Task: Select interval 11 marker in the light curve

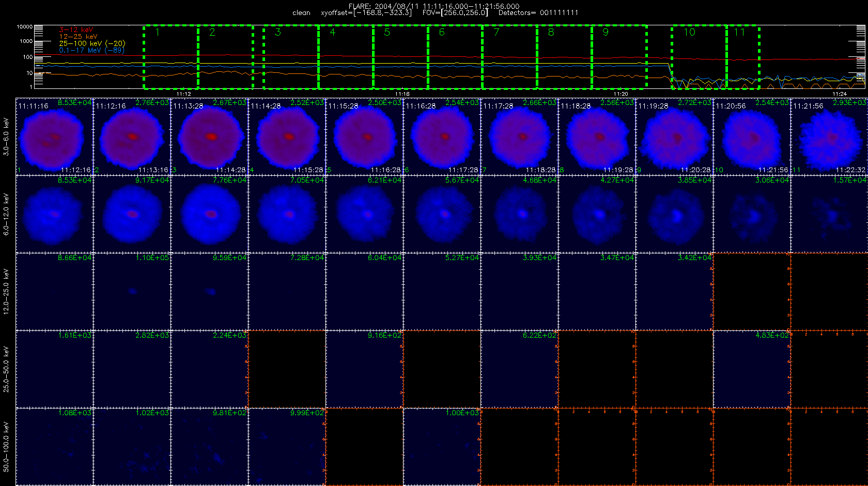Action: pyautogui.click(x=739, y=32)
